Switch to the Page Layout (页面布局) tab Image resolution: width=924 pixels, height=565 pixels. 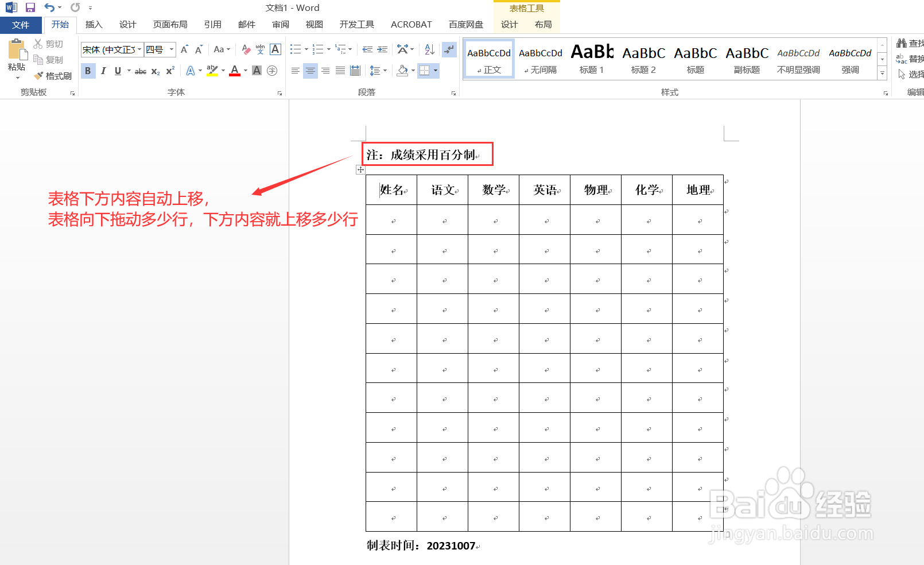pyautogui.click(x=170, y=25)
